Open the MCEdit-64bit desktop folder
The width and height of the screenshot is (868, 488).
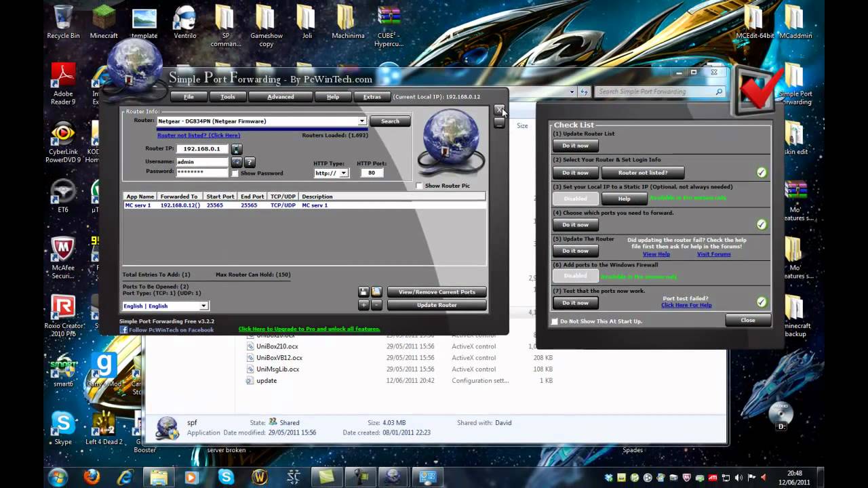pyautogui.click(x=755, y=22)
